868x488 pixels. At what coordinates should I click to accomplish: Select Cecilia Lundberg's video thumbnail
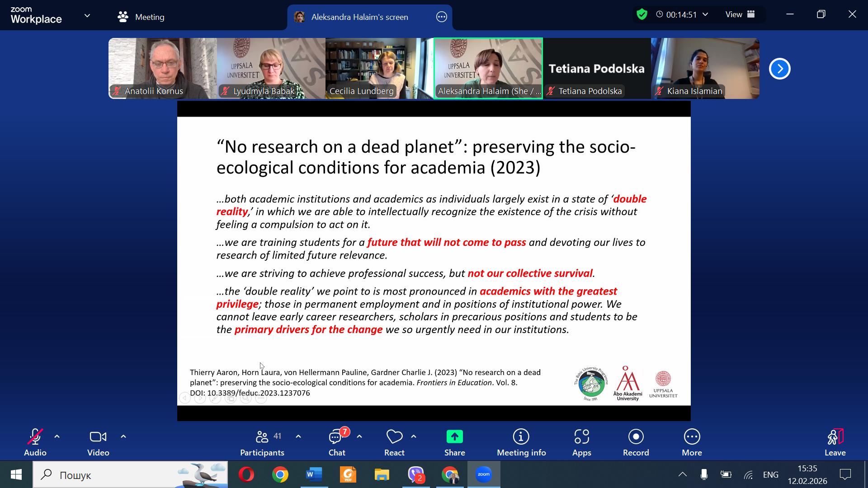[x=379, y=68]
